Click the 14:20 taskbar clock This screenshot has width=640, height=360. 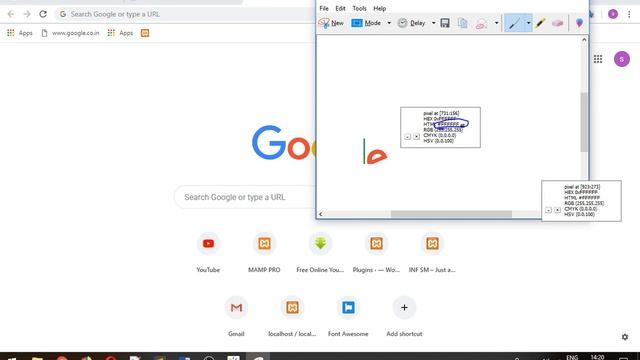pos(597,357)
